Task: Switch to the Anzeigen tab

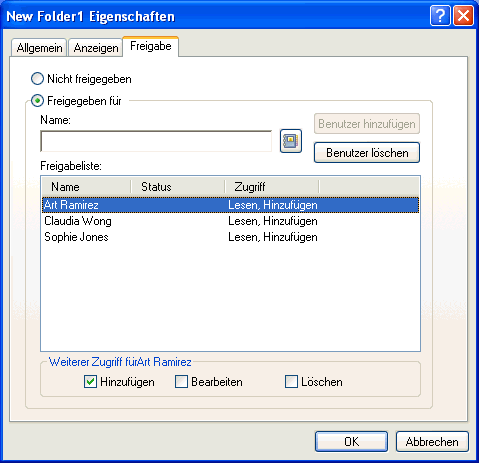Action: (96, 48)
